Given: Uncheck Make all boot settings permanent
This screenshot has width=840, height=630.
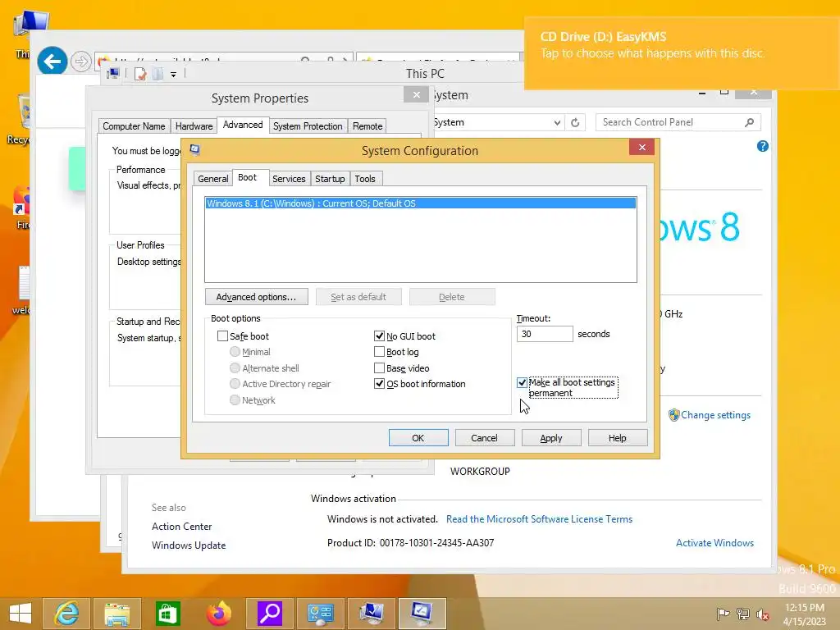Looking at the screenshot, I should pyautogui.click(x=522, y=382).
